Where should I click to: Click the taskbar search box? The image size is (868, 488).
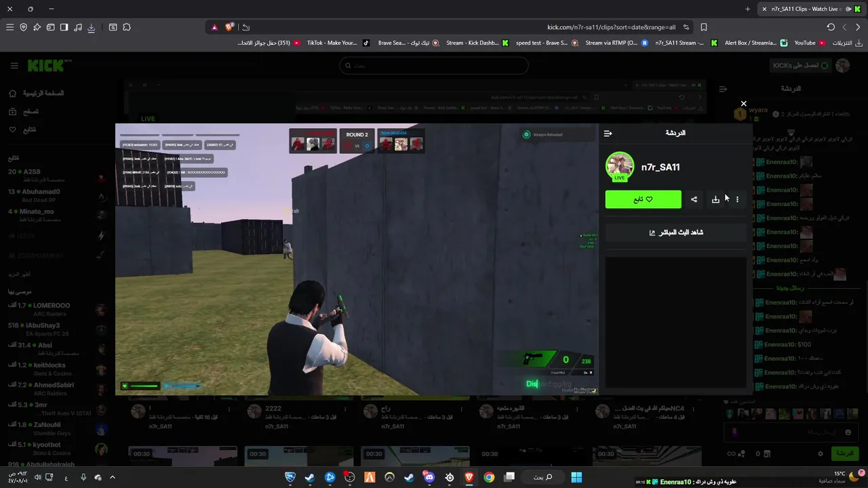tap(542, 477)
